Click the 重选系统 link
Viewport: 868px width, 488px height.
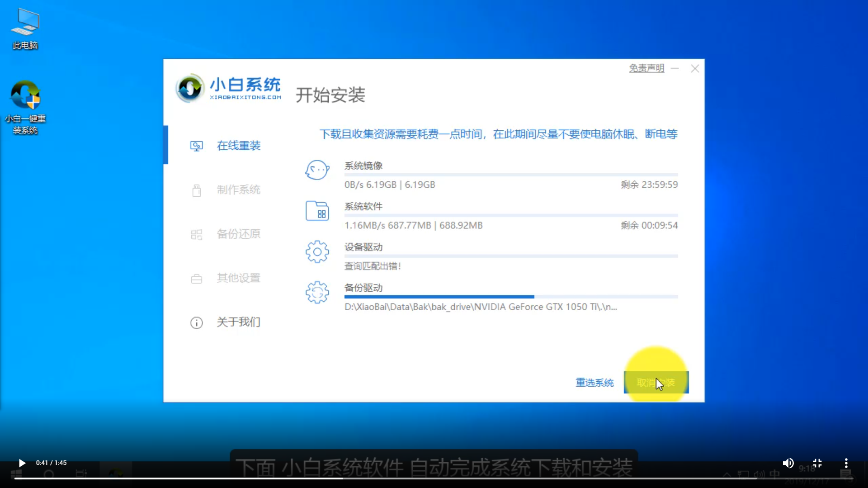(x=594, y=383)
